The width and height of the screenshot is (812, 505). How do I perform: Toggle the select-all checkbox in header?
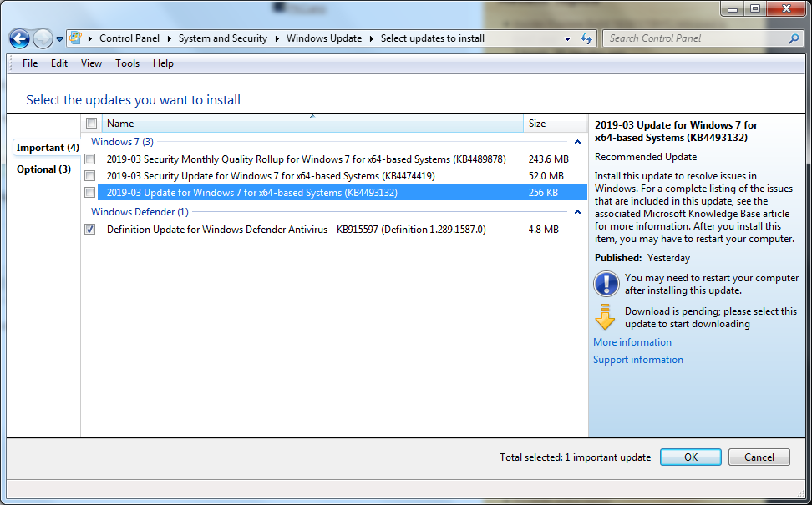pos(91,124)
